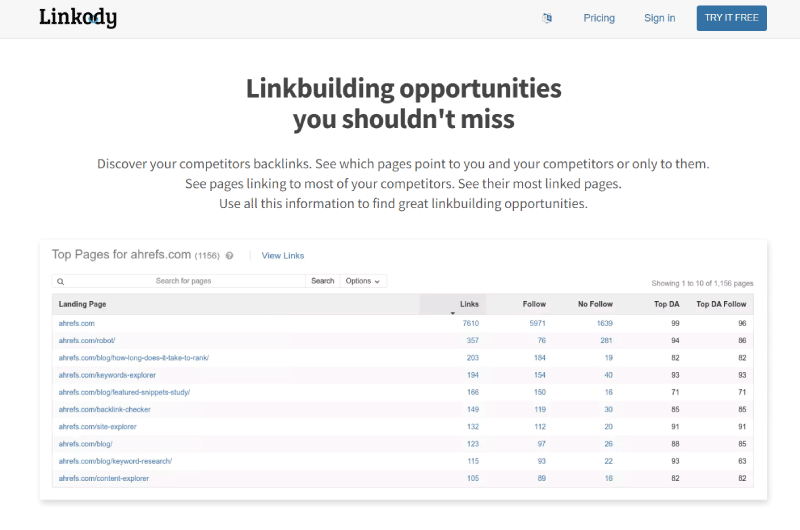Open the ahrefs.com landing page link
Viewport: 800px width, 530px height.
(x=77, y=323)
